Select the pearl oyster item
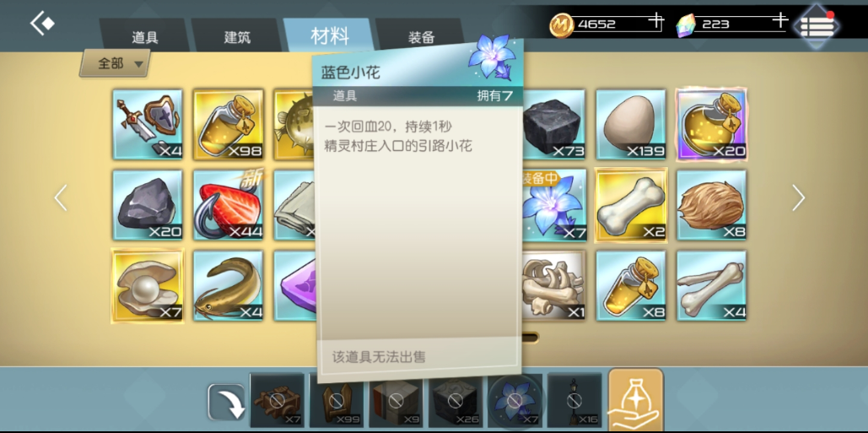 pos(148,286)
